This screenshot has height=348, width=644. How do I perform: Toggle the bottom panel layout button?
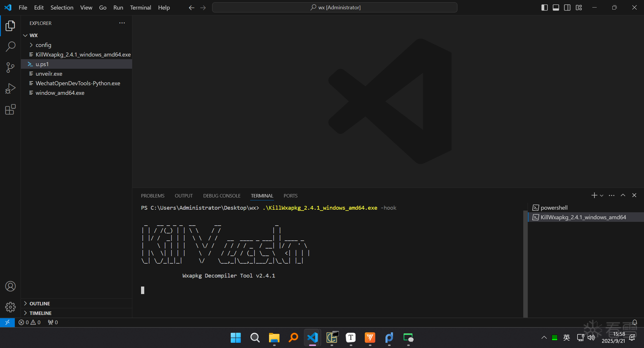(x=556, y=8)
